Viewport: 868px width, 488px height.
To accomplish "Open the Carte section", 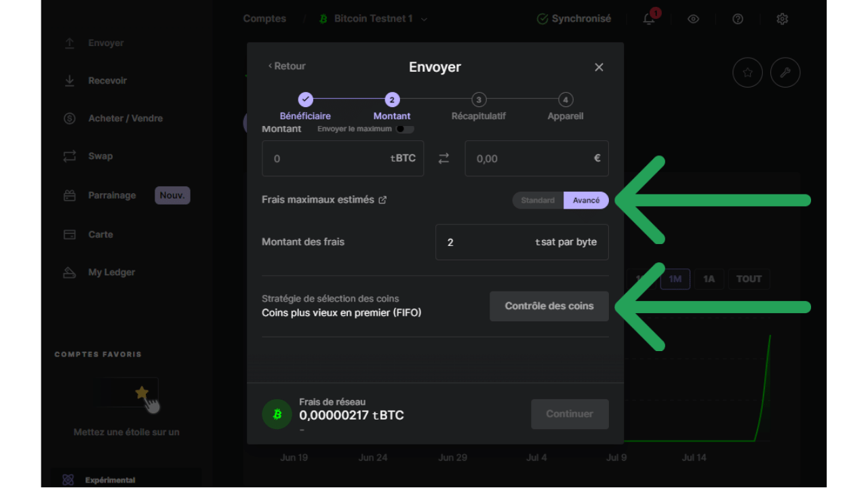I will (100, 235).
